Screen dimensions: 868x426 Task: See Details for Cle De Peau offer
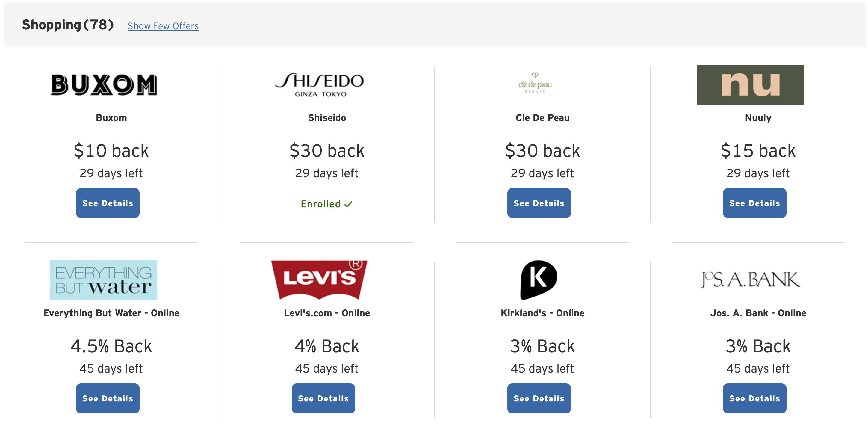539,203
